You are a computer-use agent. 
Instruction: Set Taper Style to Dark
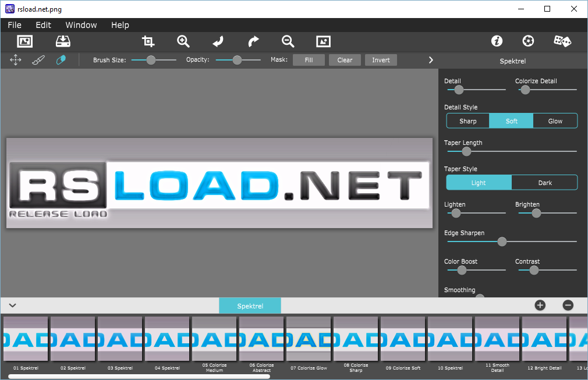545,183
